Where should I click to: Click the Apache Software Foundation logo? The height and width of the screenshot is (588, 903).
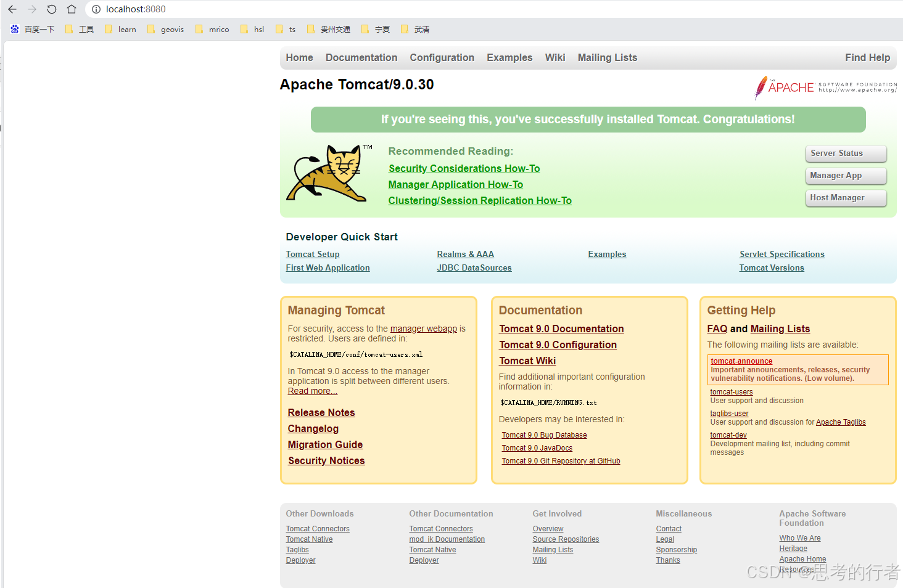[x=825, y=88]
